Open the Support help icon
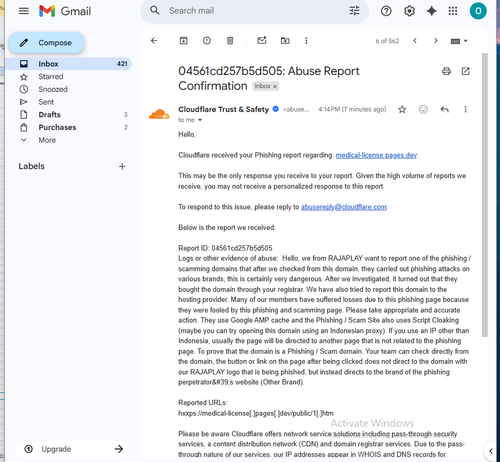This screenshot has height=462, width=500. tap(386, 11)
